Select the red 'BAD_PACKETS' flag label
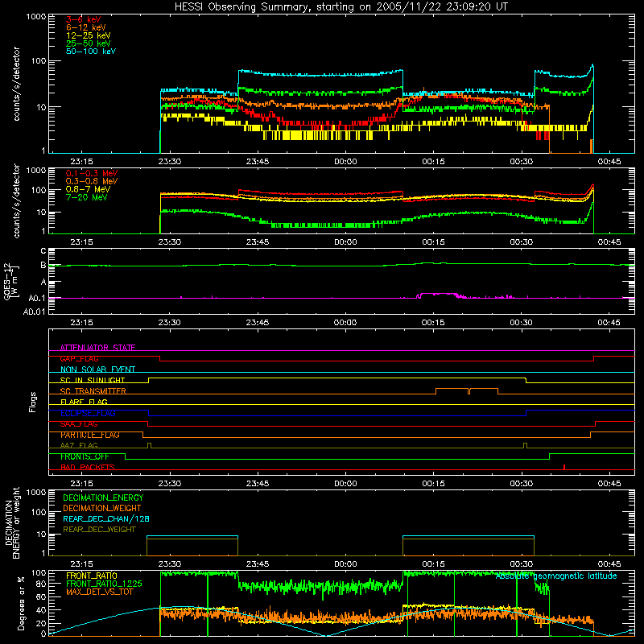The width and height of the screenshot is (644, 644). [88, 467]
